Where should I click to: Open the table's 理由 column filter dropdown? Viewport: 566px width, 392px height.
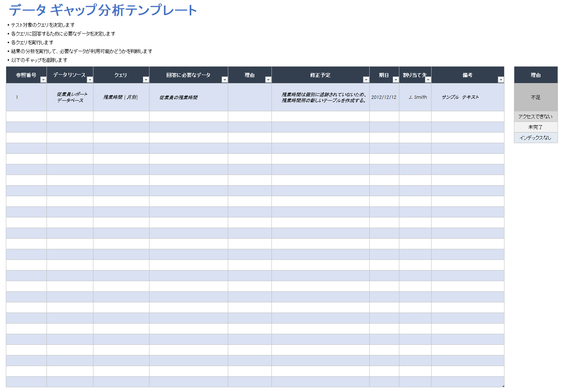268,80
